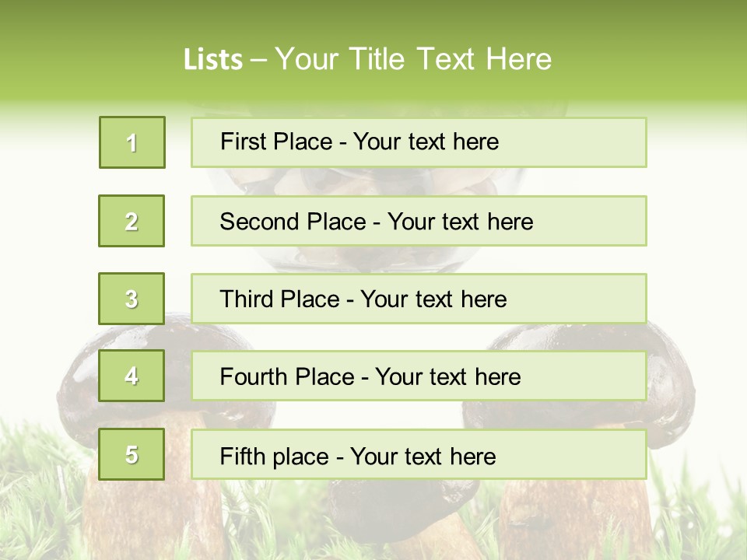Click 'First Place - Your text here' bar
This screenshot has height=560, width=747.
point(419,142)
